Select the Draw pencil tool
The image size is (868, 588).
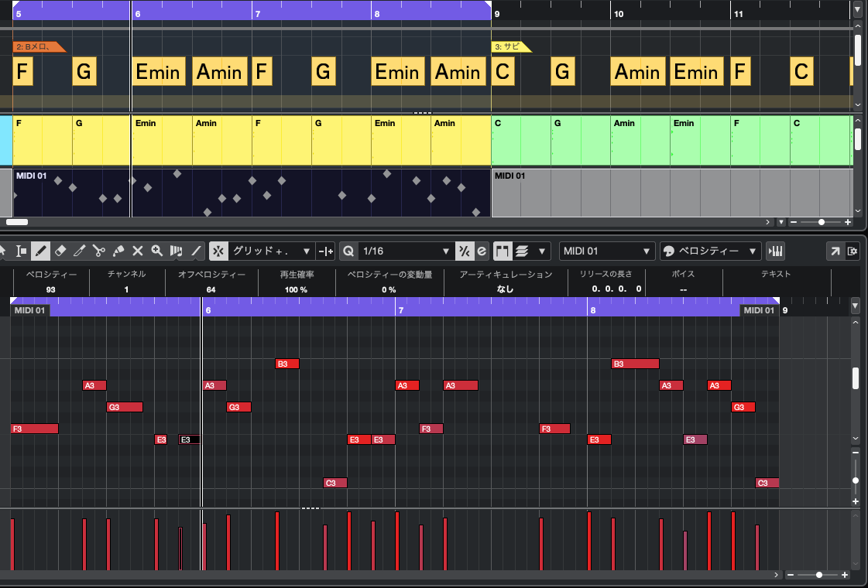click(x=41, y=251)
